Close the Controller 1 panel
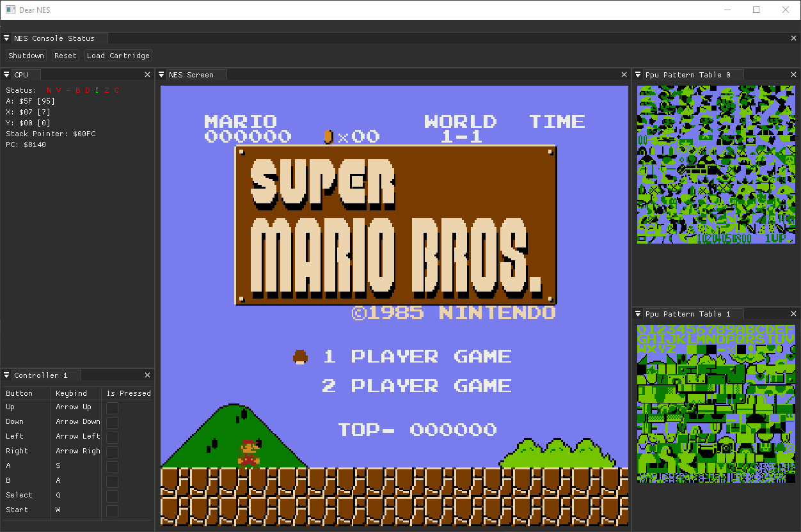 pos(148,375)
